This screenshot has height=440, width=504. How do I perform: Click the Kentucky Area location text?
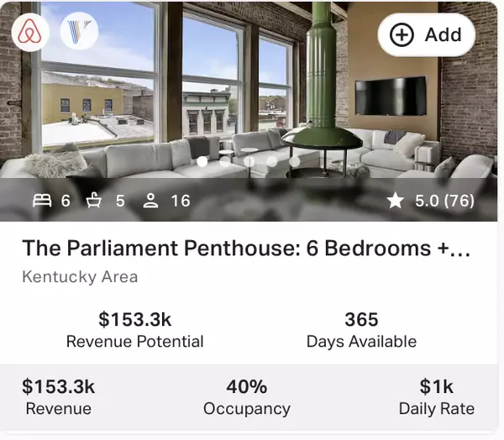click(x=80, y=277)
